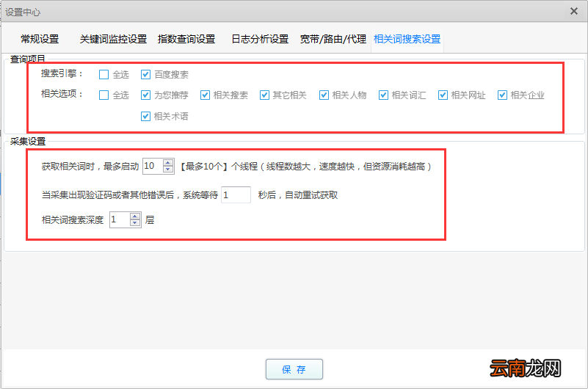The height and width of the screenshot is (389, 588).
Task: Disable 相关人物 checkbox
Action: pos(324,95)
